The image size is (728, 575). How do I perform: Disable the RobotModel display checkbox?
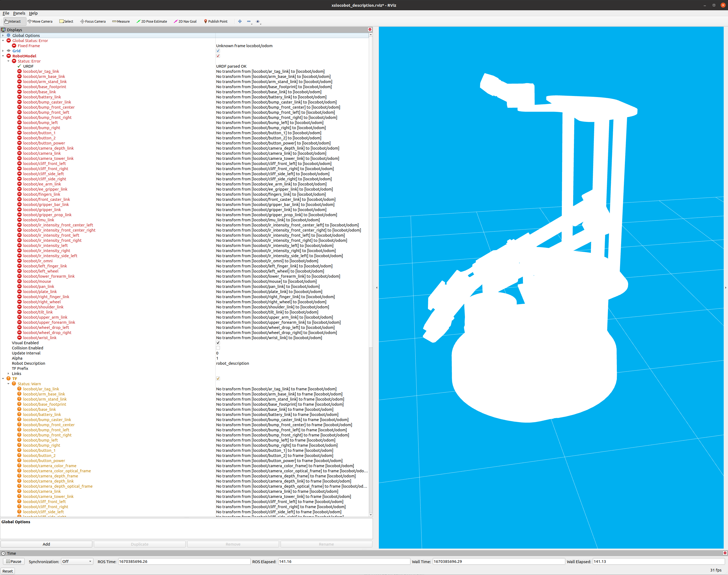click(x=218, y=56)
